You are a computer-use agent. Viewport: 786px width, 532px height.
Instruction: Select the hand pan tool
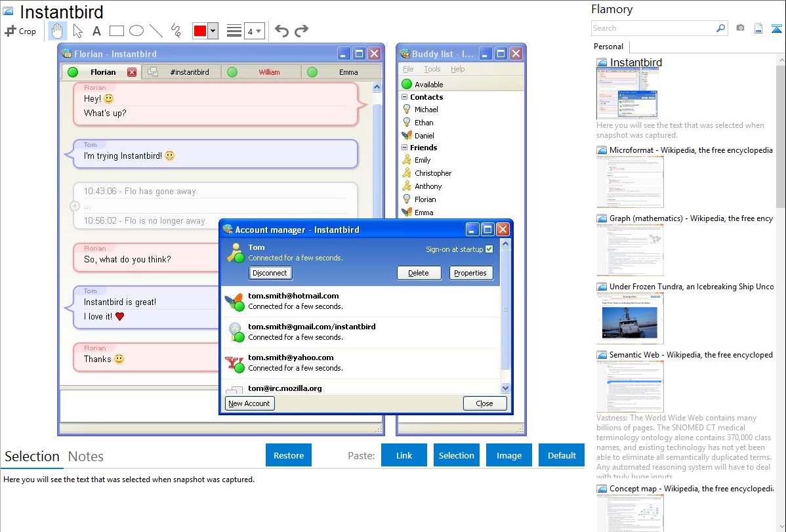tap(57, 31)
